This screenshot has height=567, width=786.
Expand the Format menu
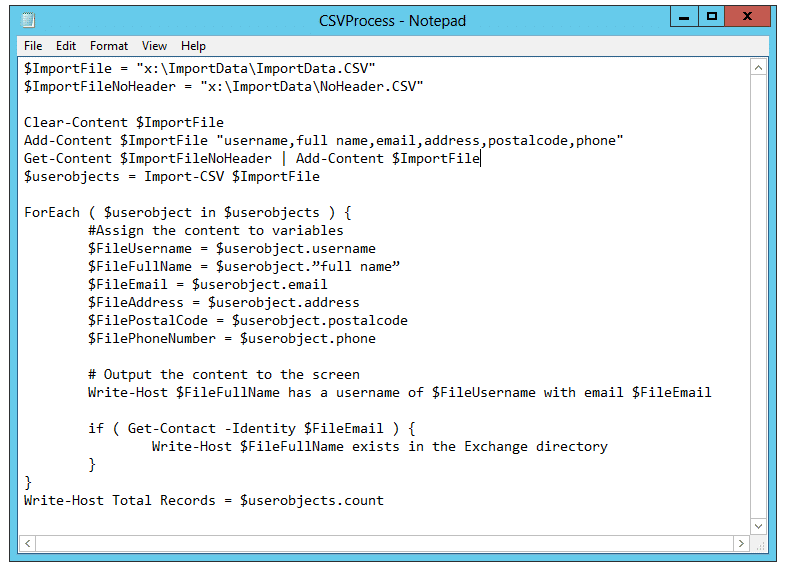click(x=109, y=46)
